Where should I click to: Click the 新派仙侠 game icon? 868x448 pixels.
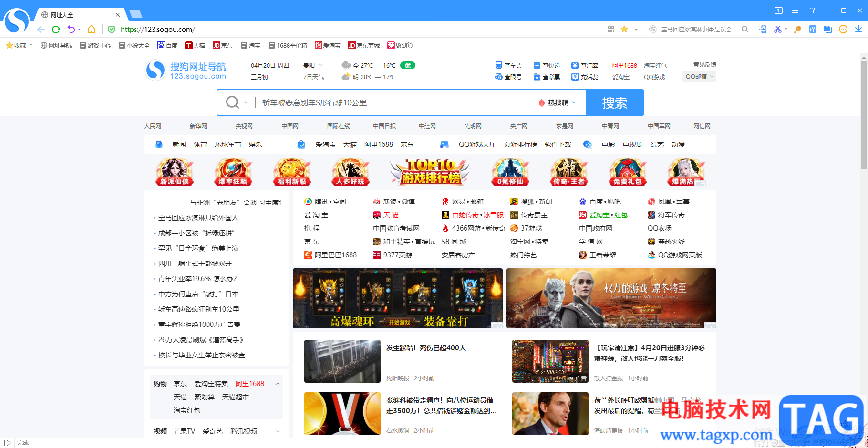pos(175,172)
